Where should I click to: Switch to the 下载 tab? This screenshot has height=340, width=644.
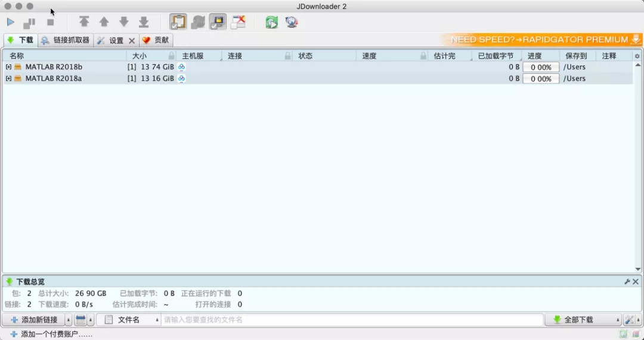(20, 40)
